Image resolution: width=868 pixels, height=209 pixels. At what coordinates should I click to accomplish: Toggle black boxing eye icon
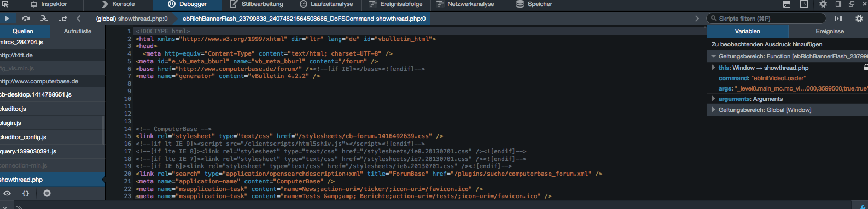click(x=7, y=193)
